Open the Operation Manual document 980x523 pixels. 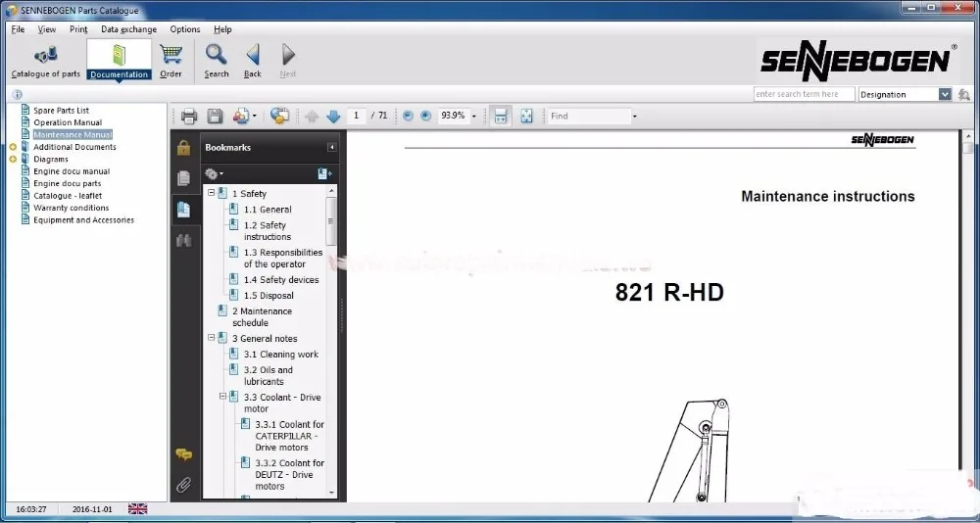pos(67,122)
